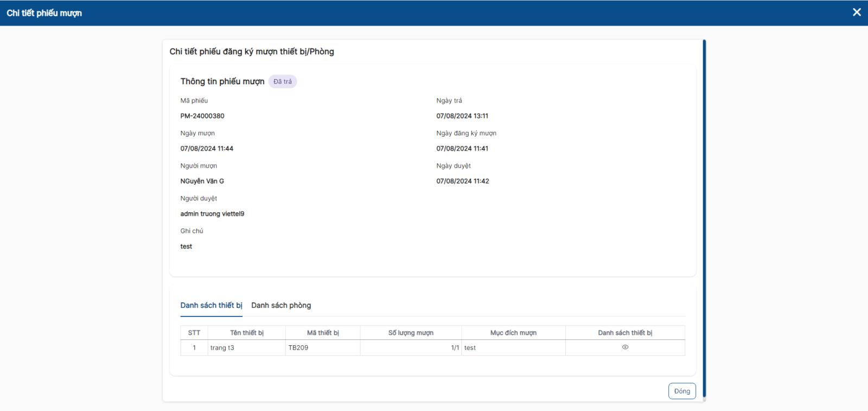Click the Mục đích mượn cell test
The height and width of the screenshot is (411, 868).
tap(513, 348)
